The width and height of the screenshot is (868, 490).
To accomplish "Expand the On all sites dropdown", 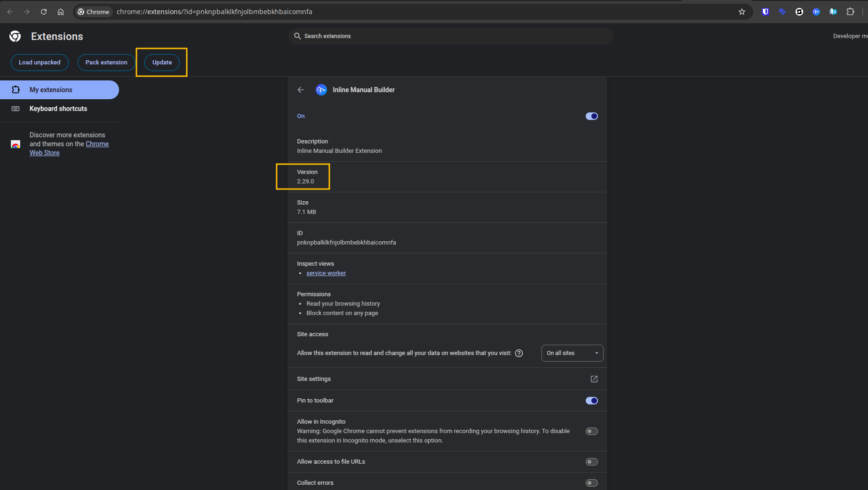I will [572, 353].
